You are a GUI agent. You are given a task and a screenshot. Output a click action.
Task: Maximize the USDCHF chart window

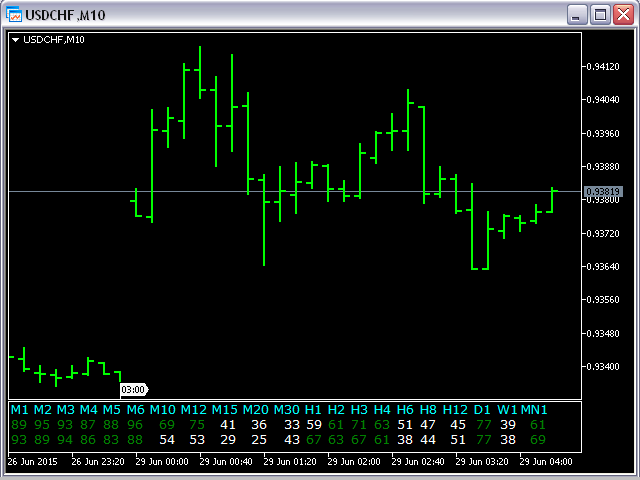(600, 15)
